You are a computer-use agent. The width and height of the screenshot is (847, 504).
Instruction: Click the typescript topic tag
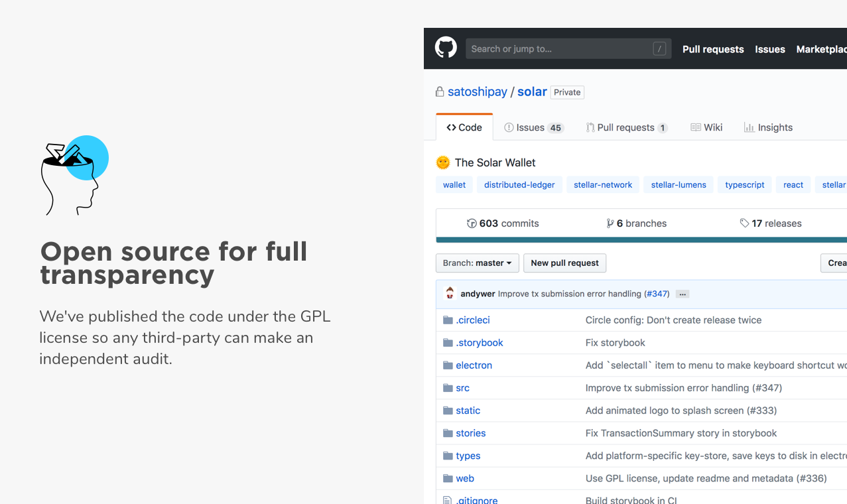[x=745, y=185]
